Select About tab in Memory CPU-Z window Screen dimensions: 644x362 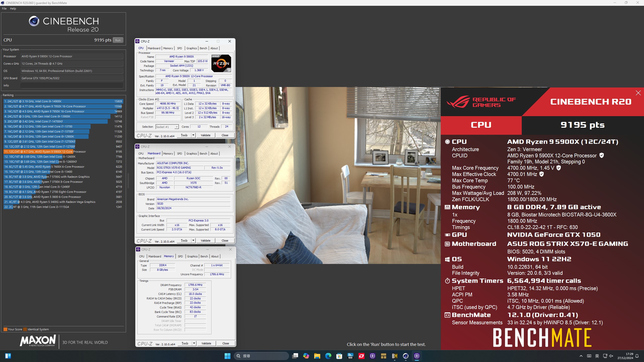(x=215, y=256)
